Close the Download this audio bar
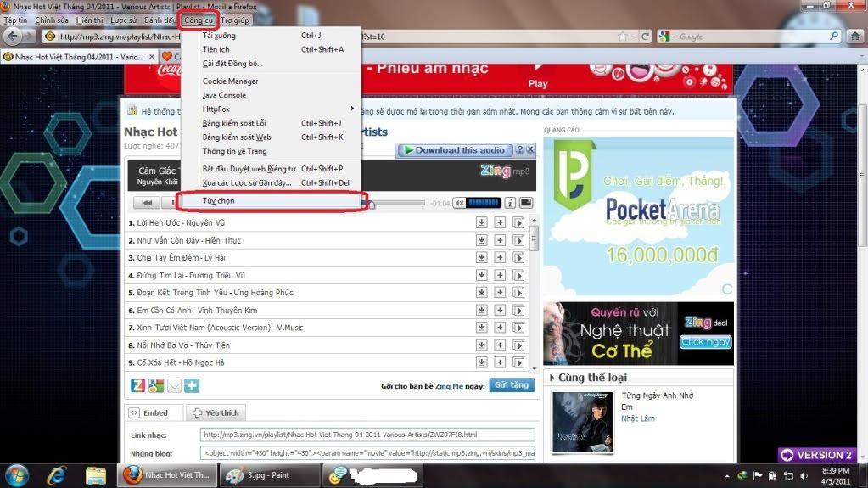The height and width of the screenshot is (488, 868). click(x=530, y=149)
